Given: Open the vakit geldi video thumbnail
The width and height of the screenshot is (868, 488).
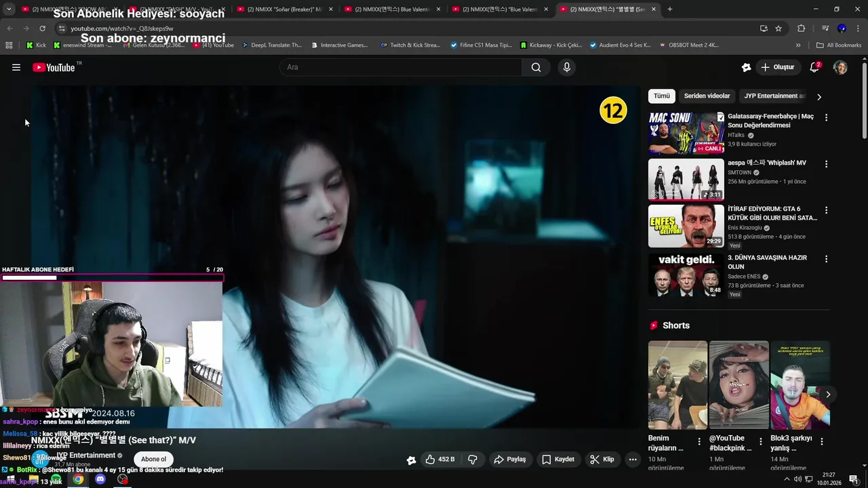Looking at the screenshot, I should 686,275.
